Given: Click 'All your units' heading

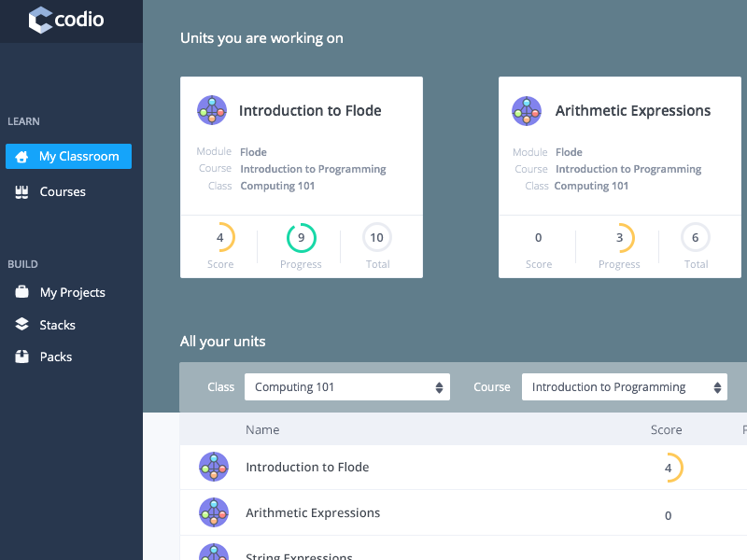Looking at the screenshot, I should pyautogui.click(x=222, y=342).
